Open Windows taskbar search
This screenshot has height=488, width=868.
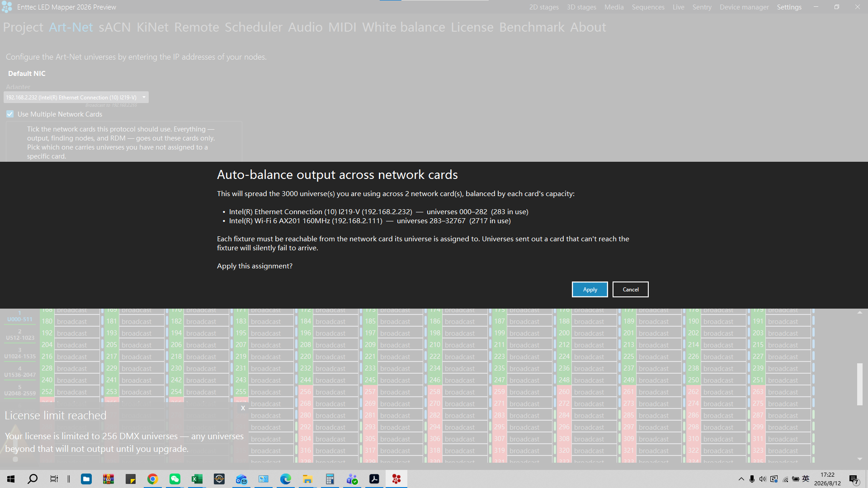(33, 479)
